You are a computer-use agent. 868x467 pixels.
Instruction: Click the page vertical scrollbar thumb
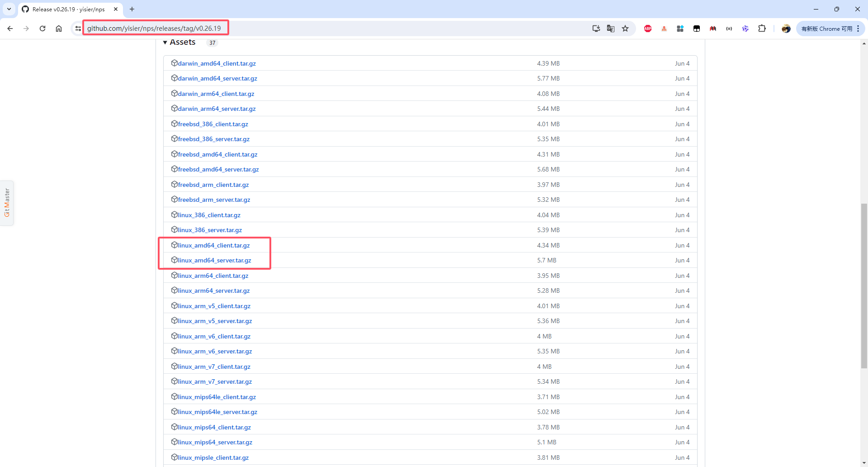(864, 285)
